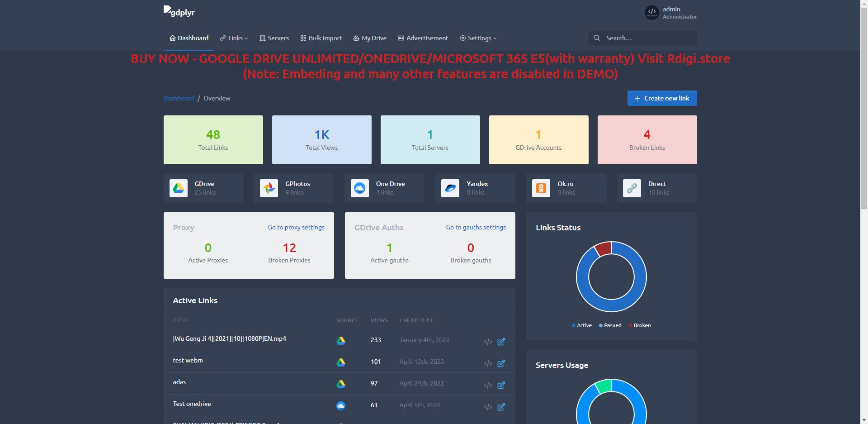Click red Broken segment of Links Status donut

click(604, 249)
